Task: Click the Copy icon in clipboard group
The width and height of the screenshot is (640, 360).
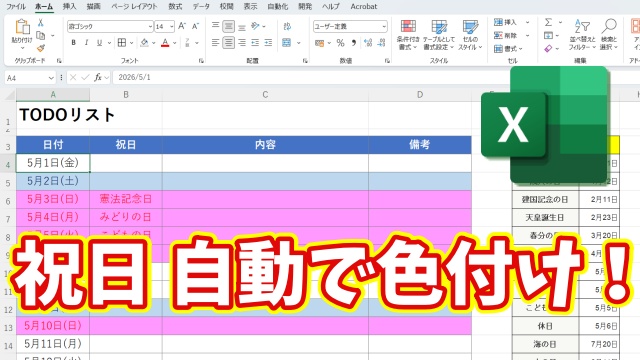Action: [x=40, y=36]
